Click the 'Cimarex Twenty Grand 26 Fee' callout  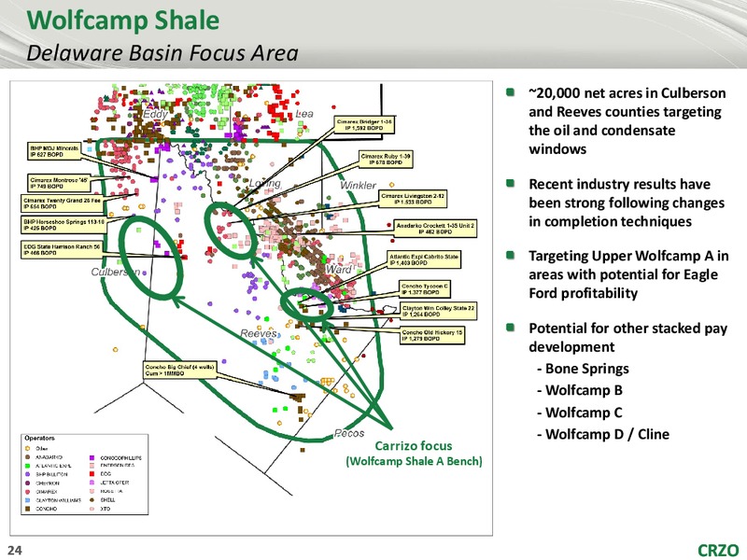tap(62, 203)
